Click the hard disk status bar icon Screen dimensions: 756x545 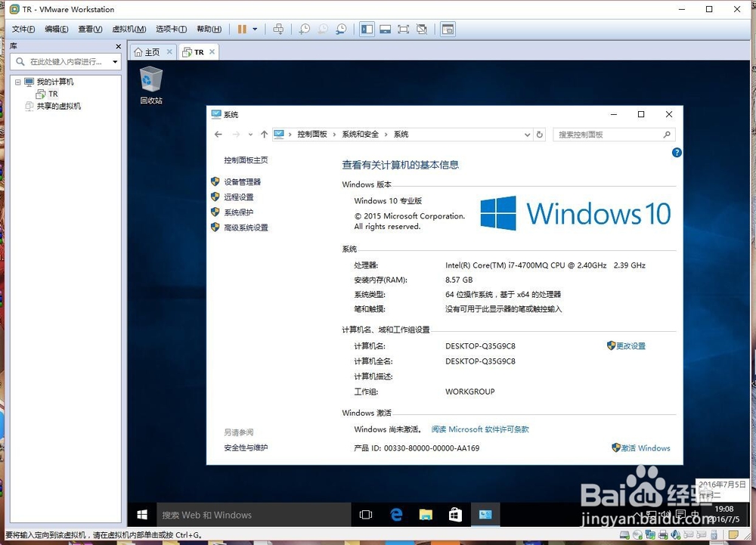[x=624, y=535]
